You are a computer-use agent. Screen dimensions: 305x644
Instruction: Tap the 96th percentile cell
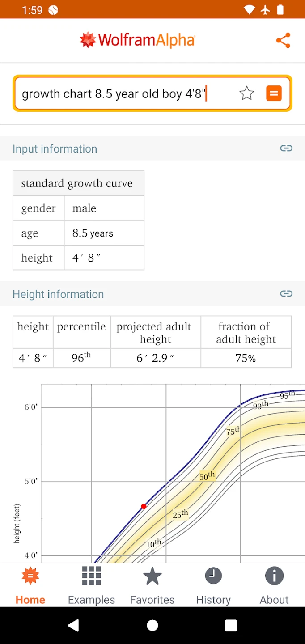point(81,358)
